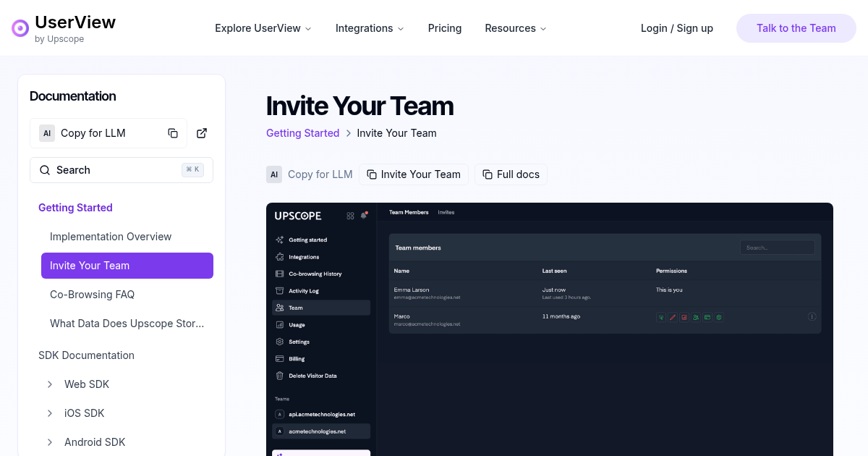Follow the Getting Started breadcrumb link
The image size is (868, 456).
click(302, 133)
